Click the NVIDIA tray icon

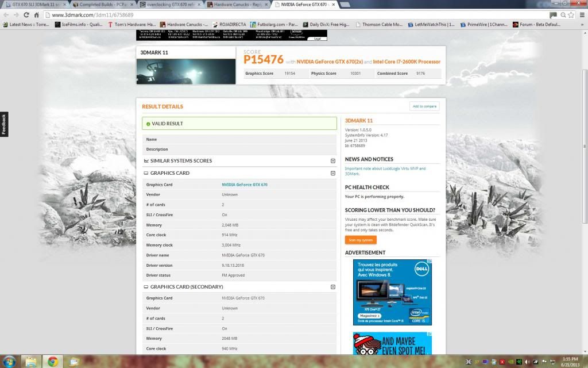[x=510, y=362]
